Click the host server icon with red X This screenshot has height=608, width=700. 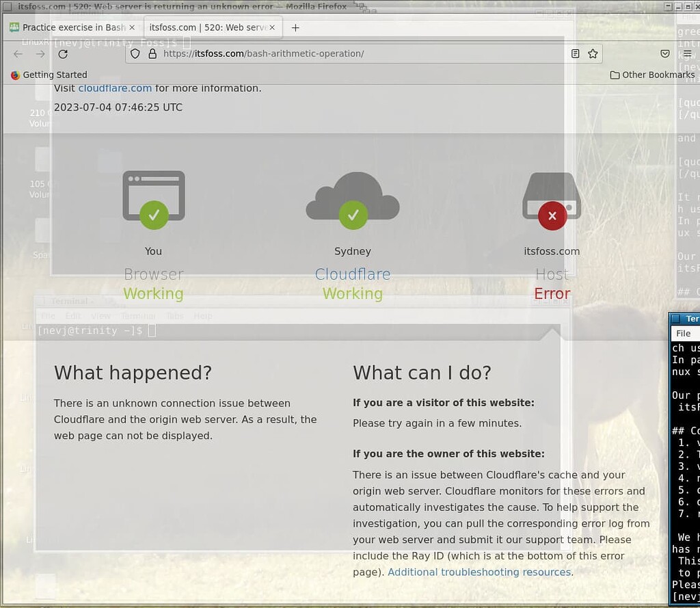pos(552,200)
